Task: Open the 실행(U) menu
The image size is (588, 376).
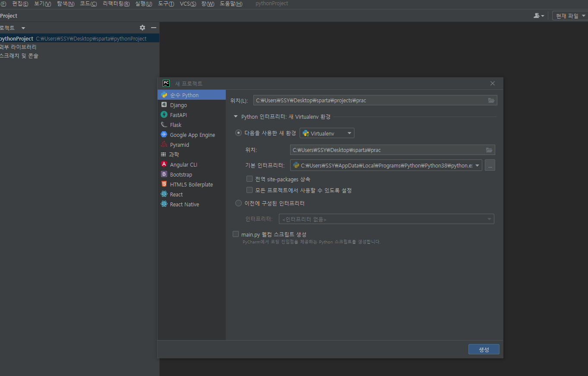Action: pyautogui.click(x=144, y=4)
